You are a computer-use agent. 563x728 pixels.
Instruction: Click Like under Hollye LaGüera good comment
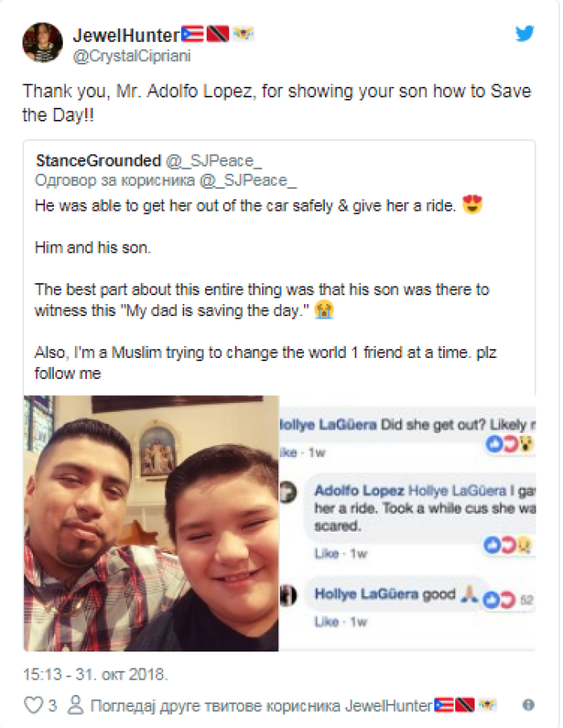(x=327, y=622)
